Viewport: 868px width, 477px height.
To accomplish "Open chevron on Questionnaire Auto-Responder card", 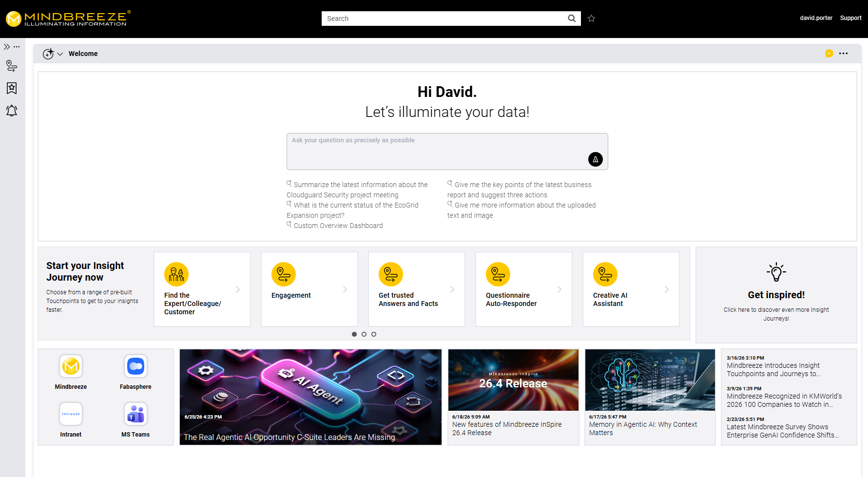I will coord(559,289).
